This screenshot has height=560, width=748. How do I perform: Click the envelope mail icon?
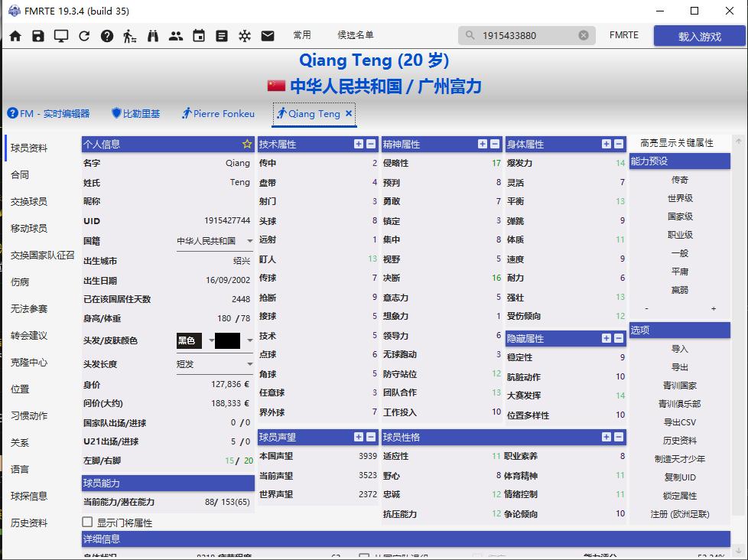tap(268, 34)
